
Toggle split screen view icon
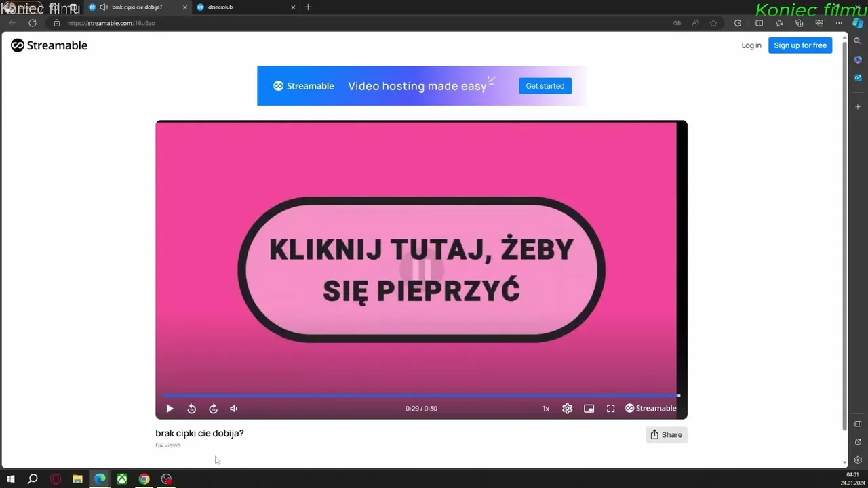pos(759,23)
